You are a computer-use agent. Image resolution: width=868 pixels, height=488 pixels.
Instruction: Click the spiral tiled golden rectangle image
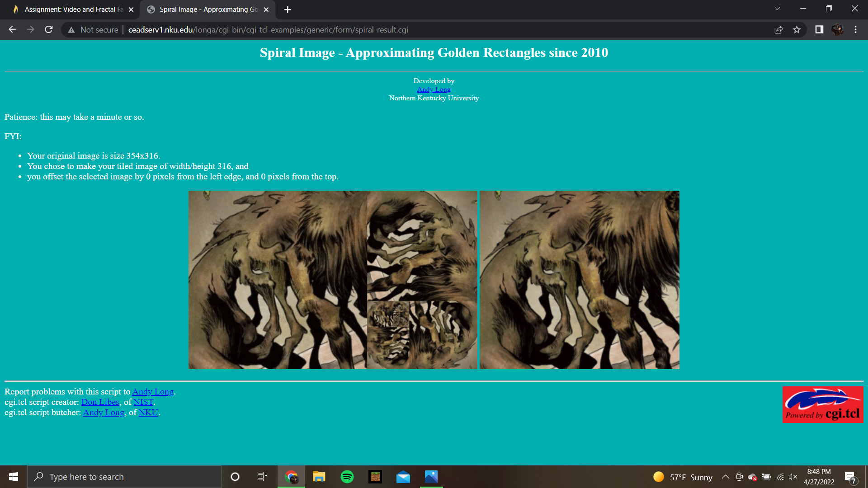pyautogui.click(x=333, y=280)
